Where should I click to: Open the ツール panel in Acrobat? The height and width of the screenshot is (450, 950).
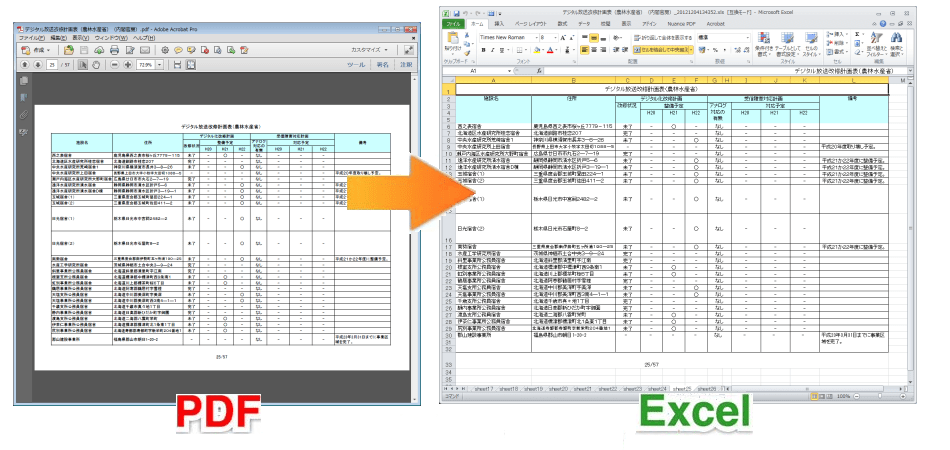tap(355, 65)
